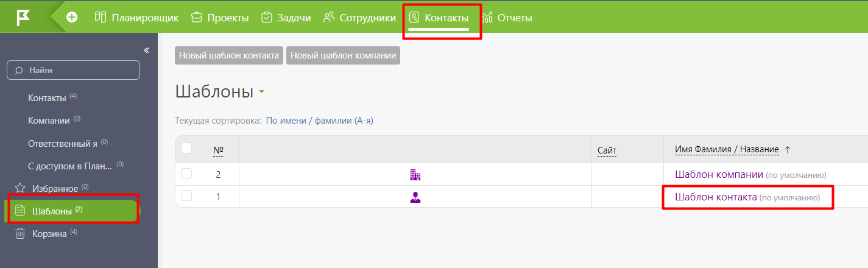Click the Корзина trash icon
Image resolution: width=868 pixels, height=268 pixels.
tap(19, 233)
